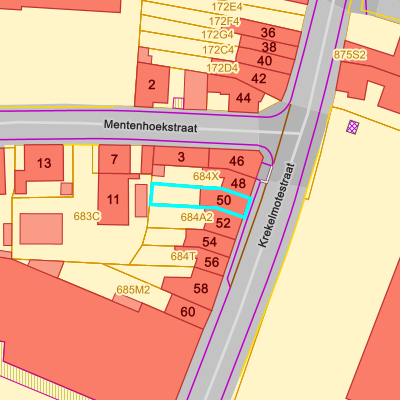Click building number 36

click(268, 33)
